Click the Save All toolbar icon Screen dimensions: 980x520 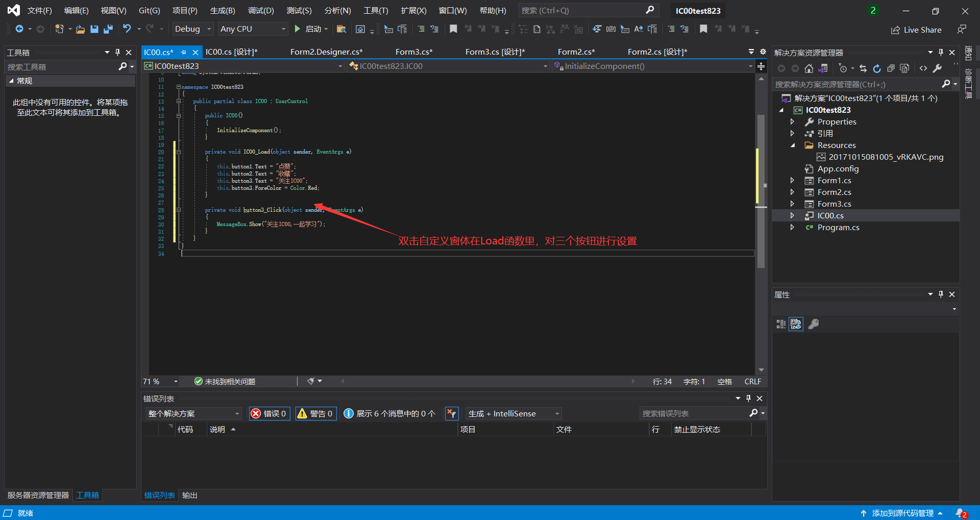click(x=108, y=29)
